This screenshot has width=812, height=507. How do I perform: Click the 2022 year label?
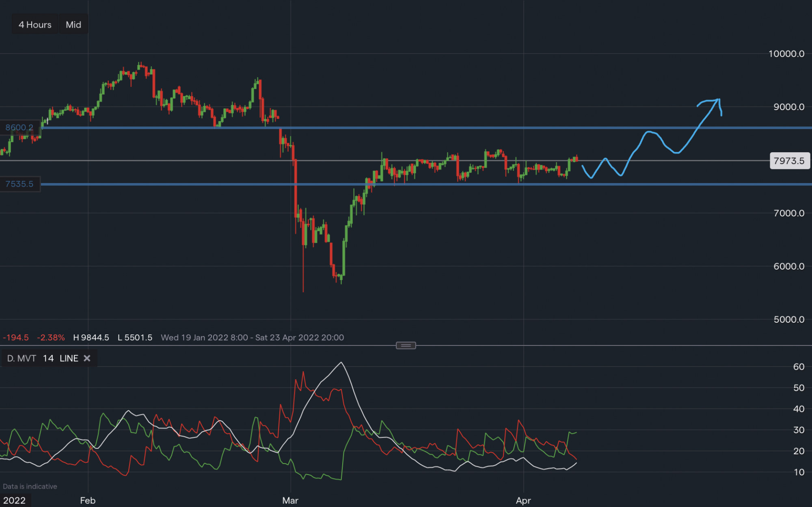pos(15,501)
